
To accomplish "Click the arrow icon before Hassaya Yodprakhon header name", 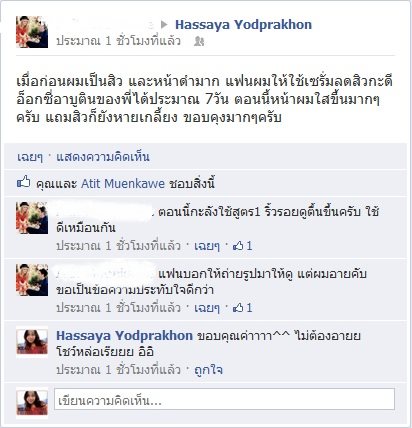I will [x=164, y=24].
